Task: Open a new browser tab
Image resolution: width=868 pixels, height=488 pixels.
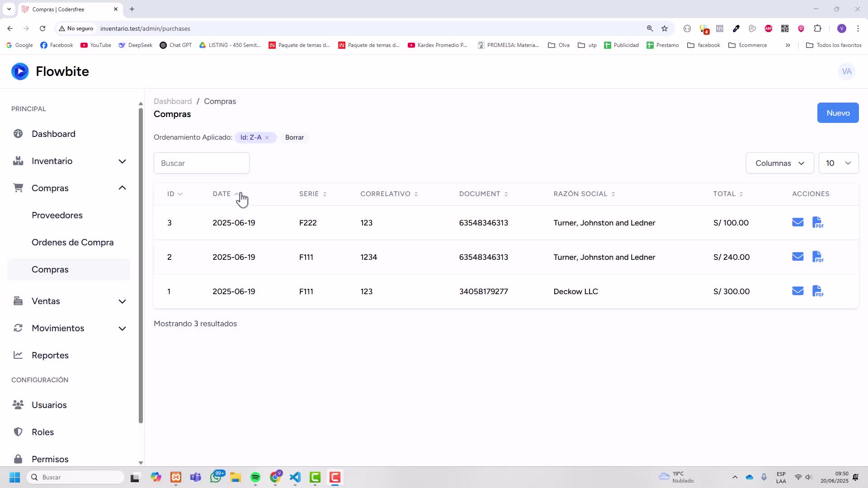Action: [x=132, y=9]
